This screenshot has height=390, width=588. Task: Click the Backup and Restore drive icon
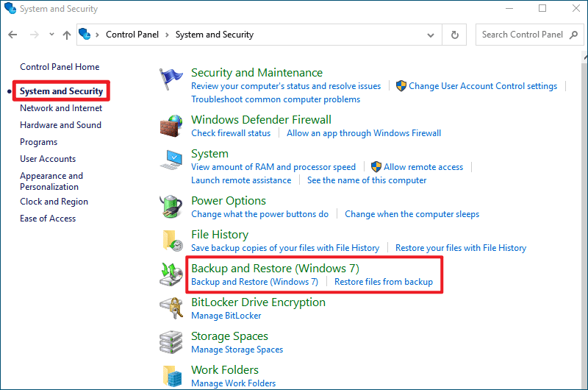(x=171, y=274)
